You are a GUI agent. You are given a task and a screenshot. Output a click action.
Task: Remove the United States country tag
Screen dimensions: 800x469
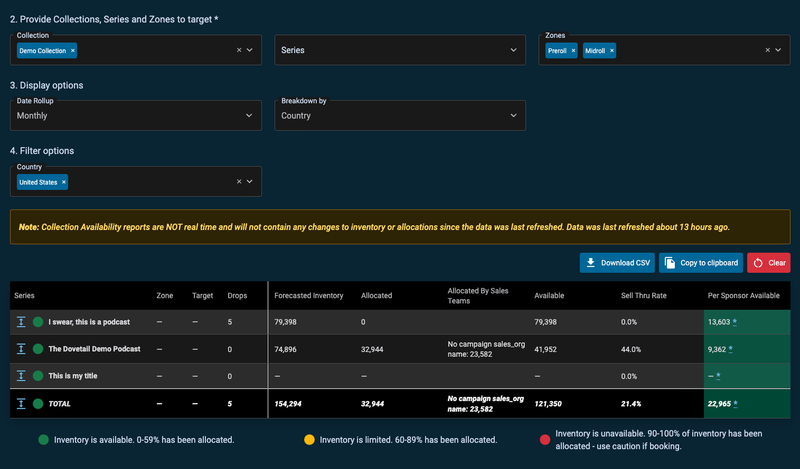click(64, 182)
